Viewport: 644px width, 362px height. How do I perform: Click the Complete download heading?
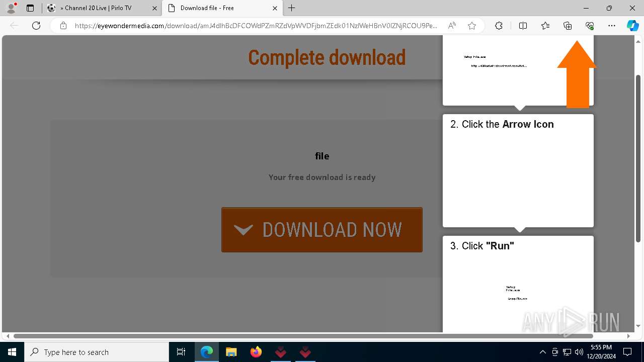[x=327, y=57]
